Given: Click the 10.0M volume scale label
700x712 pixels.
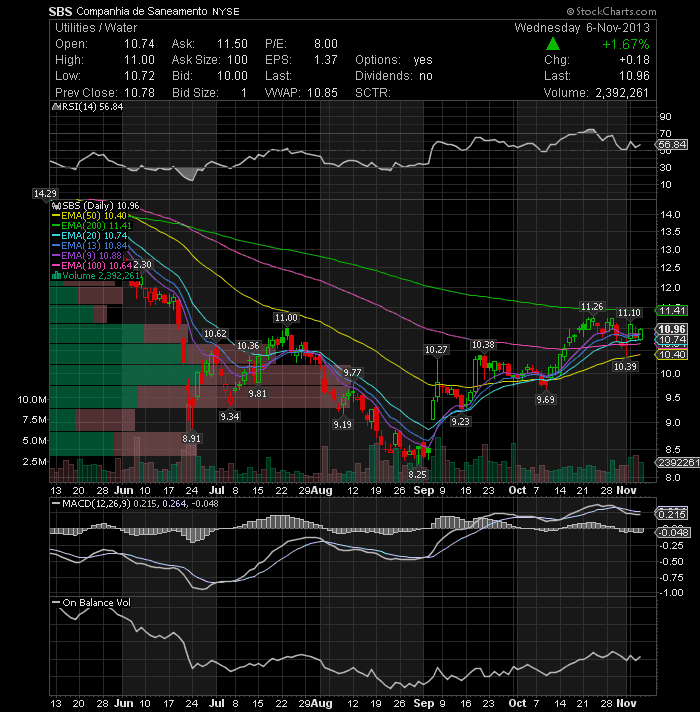Looking at the screenshot, I should (x=32, y=400).
